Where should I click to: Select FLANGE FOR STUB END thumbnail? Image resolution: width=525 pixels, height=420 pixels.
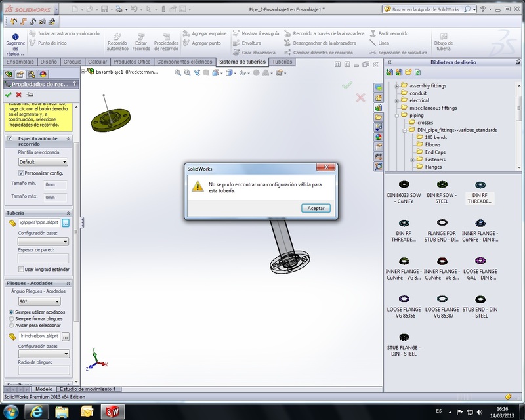(x=442, y=230)
